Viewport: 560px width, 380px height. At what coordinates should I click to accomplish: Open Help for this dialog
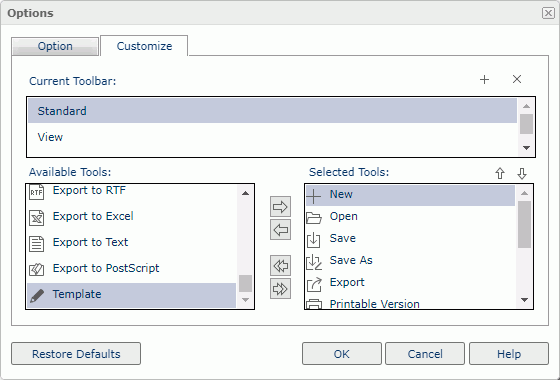[x=509, y=354]
